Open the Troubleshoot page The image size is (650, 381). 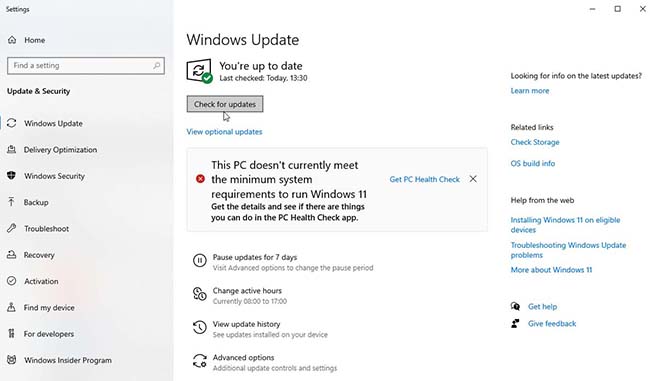coord(46,228)
